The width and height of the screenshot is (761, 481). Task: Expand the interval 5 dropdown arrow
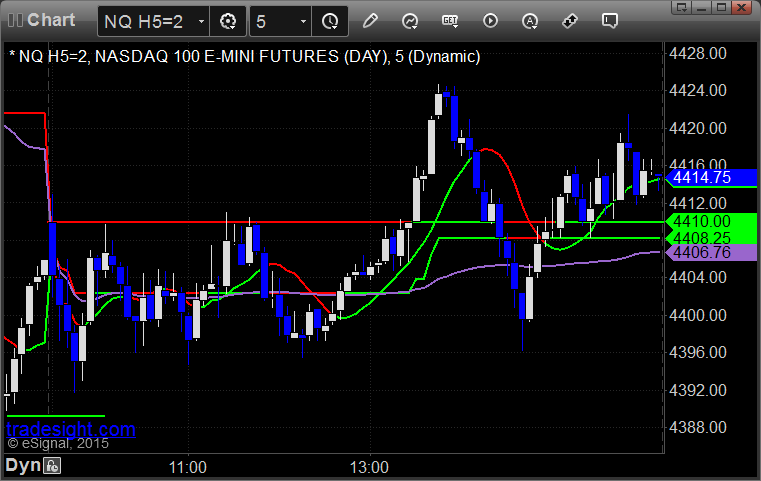(303, 22)
